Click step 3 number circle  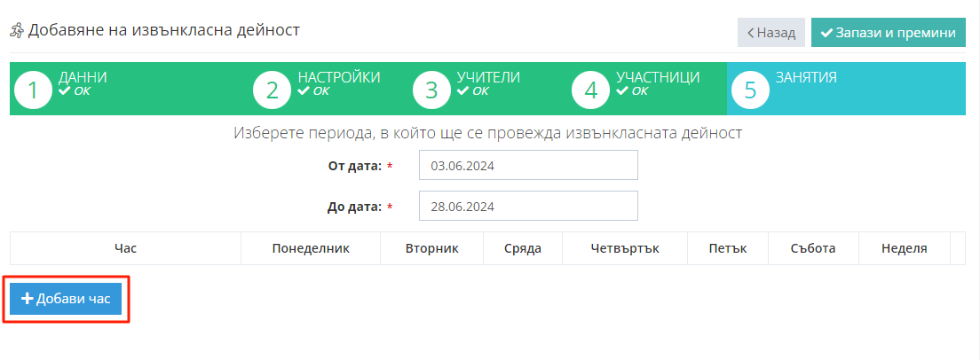432,90
